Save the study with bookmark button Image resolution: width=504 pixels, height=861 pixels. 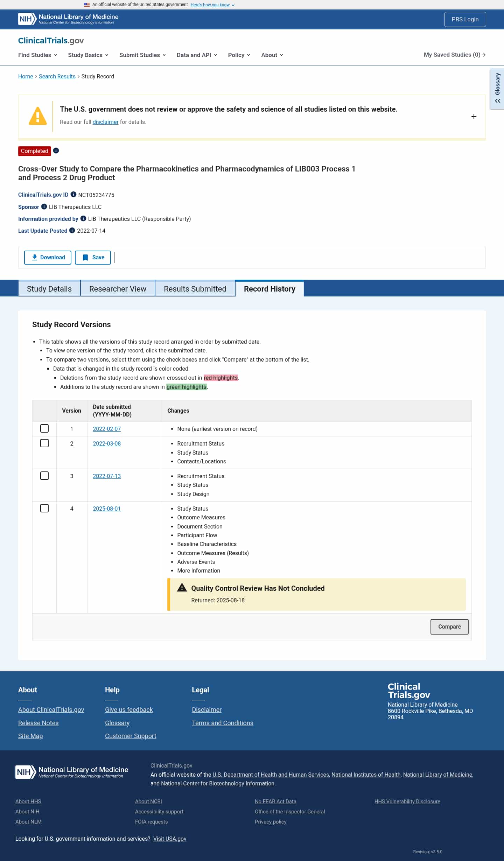(93, 258)
